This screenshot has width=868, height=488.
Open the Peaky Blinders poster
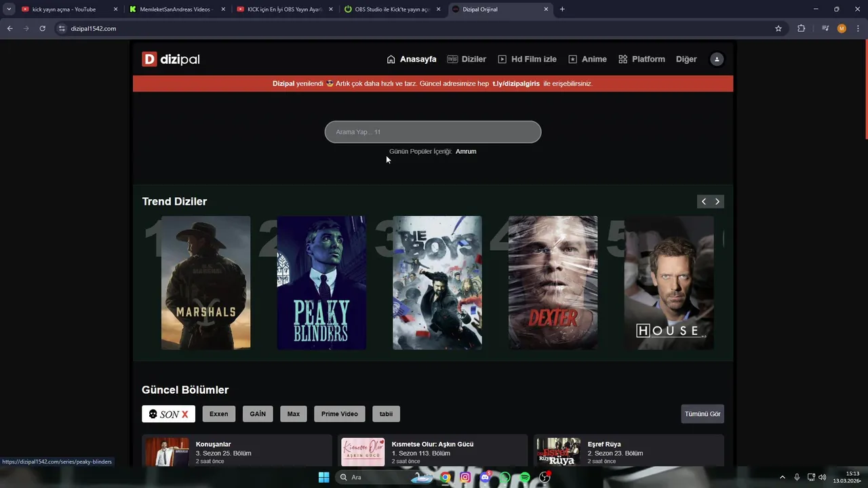point(321,283)
